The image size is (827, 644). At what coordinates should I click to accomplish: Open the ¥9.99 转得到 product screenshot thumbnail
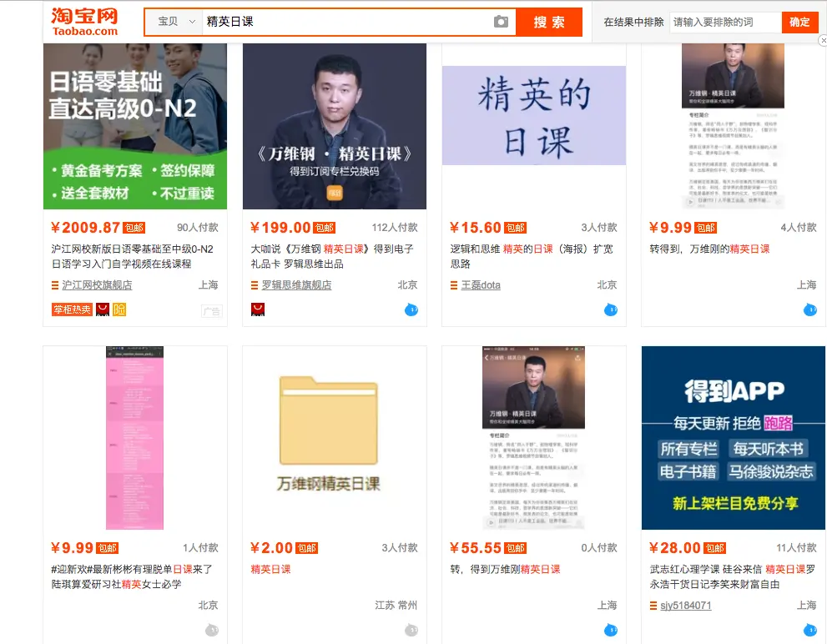tap(734, 126)
